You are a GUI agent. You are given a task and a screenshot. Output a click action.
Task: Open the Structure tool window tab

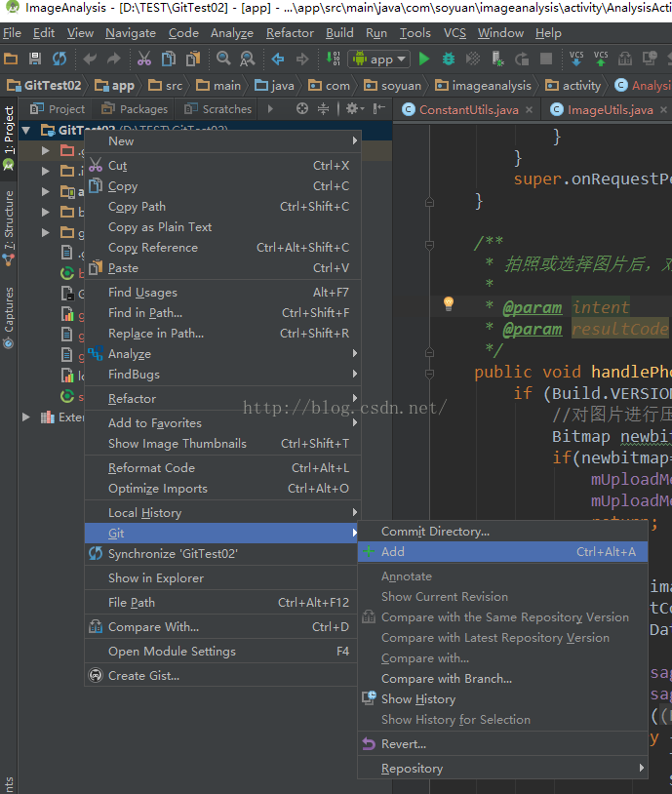coord(9,228)
